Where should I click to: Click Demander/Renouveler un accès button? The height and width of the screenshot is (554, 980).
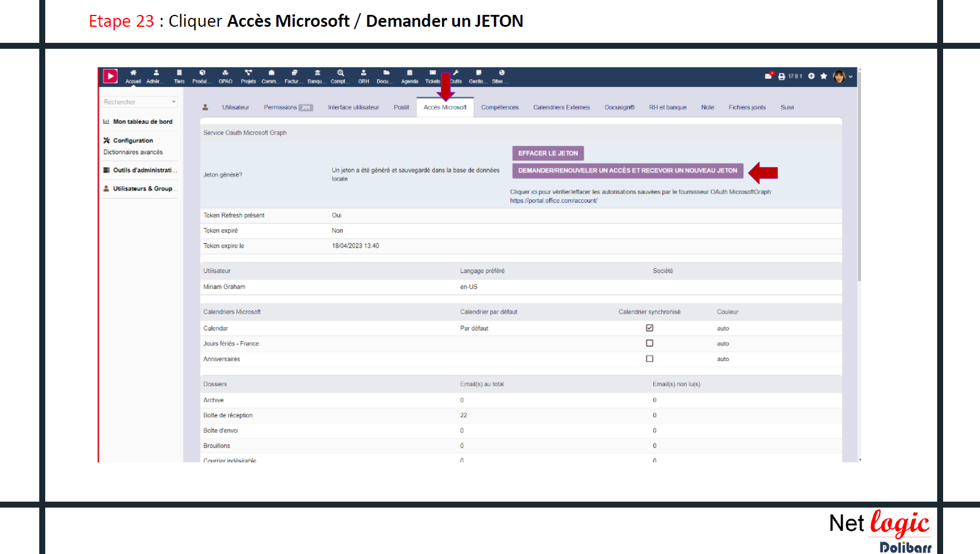click(627, 171)
